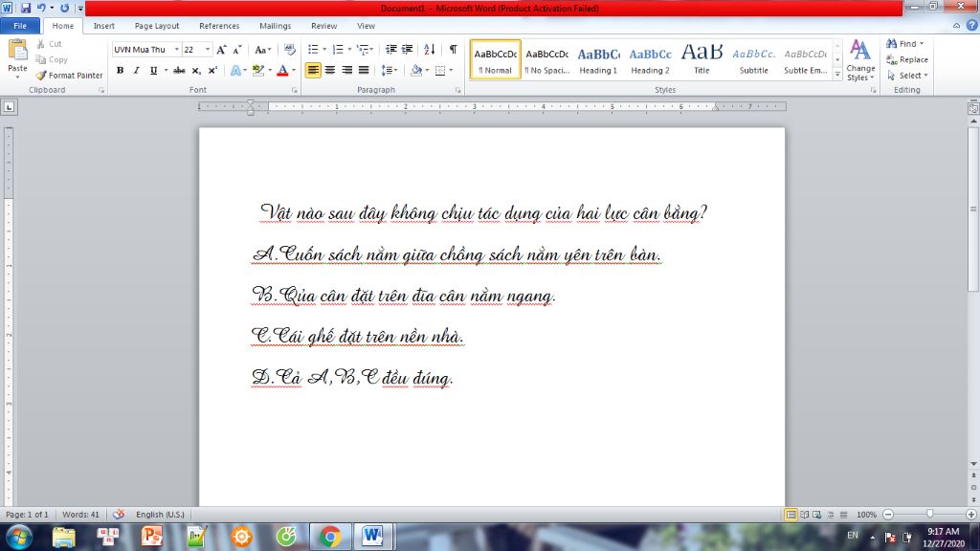This screenshot has height=551, width=980.
Task: Grow the font size
Action: click(x=221, y=50)
